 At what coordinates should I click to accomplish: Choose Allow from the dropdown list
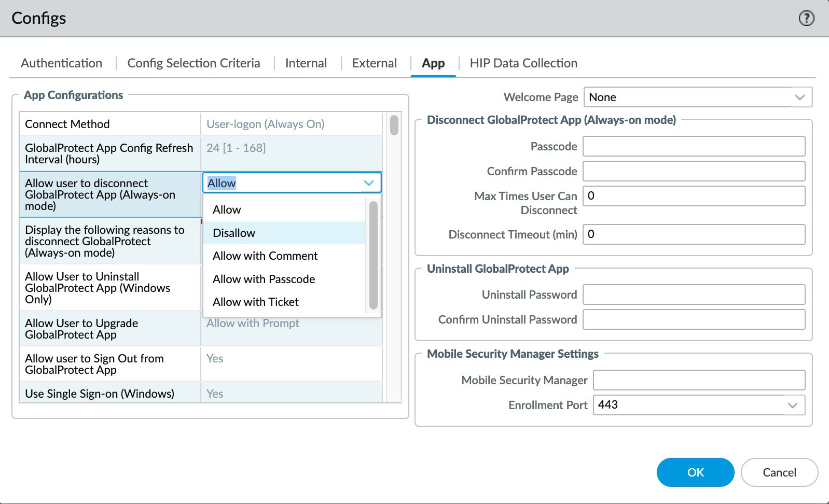tap(284, 209)
